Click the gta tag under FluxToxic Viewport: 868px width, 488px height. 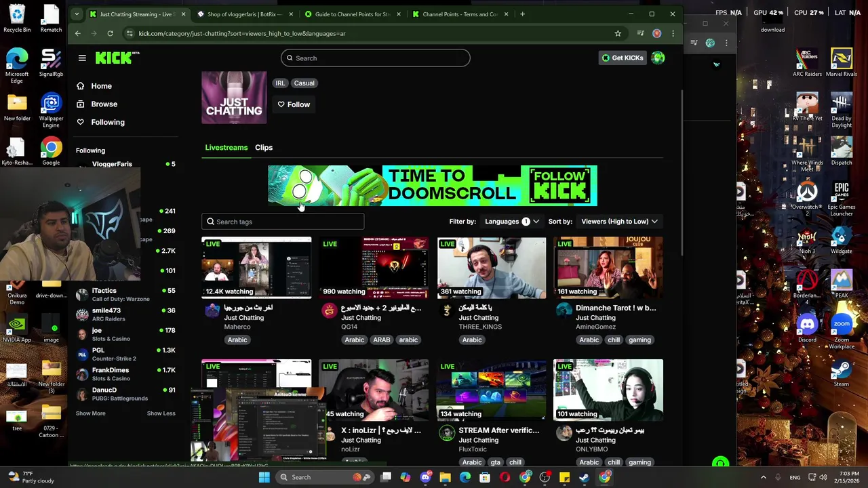(495, 462)
